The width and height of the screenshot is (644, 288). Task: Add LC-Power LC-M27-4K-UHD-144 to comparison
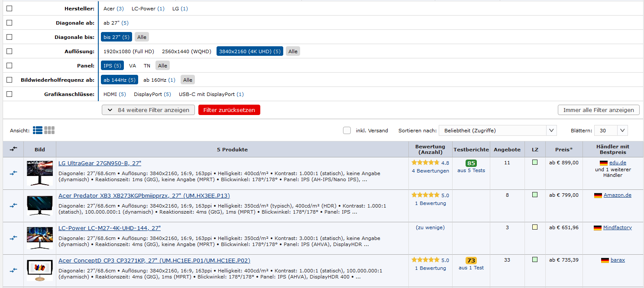click(13, 238)
